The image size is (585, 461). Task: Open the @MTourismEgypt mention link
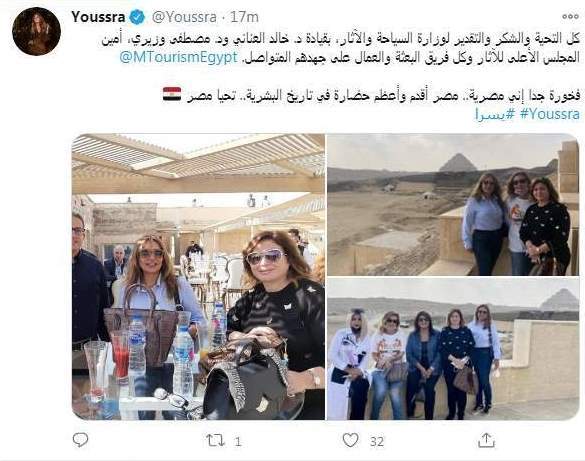click(x=179, y=57)
